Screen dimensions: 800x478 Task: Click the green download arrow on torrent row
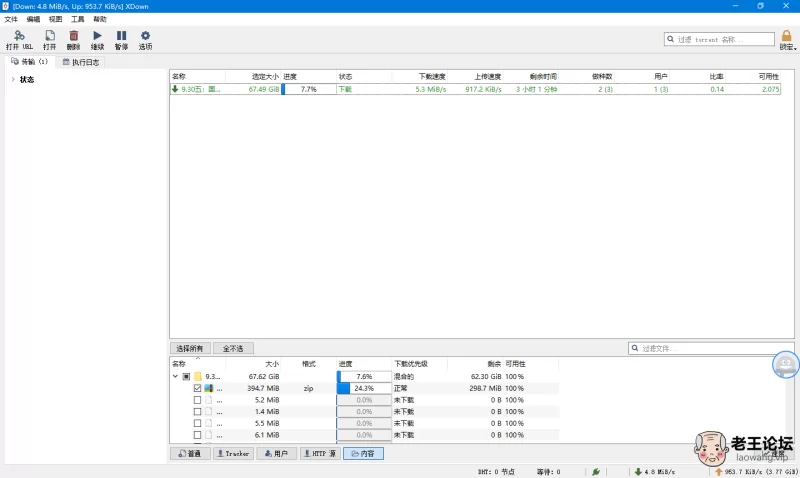click(x=175, y=89)
